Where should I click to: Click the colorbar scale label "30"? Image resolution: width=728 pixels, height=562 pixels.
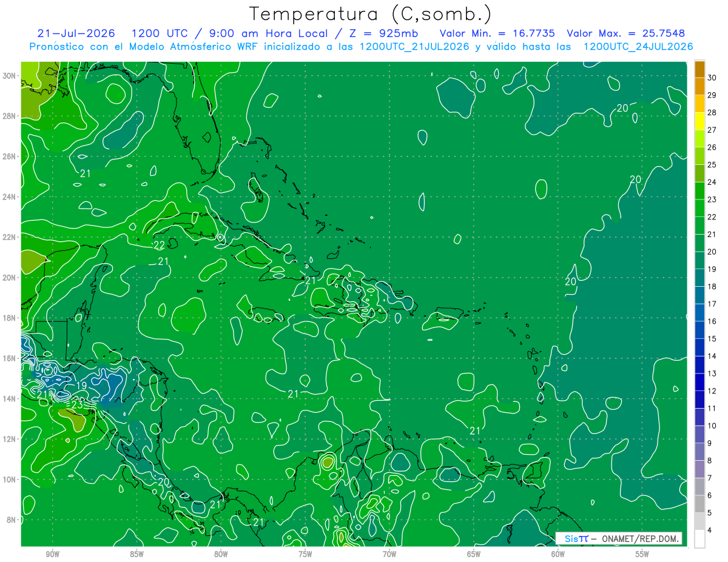pos(712,77)
